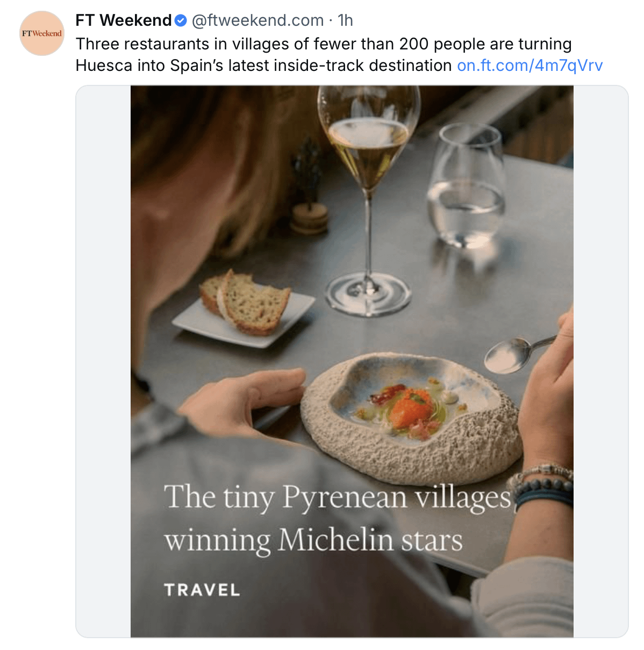Click the small wooden table ornament
644x650 pixels.
310,214
